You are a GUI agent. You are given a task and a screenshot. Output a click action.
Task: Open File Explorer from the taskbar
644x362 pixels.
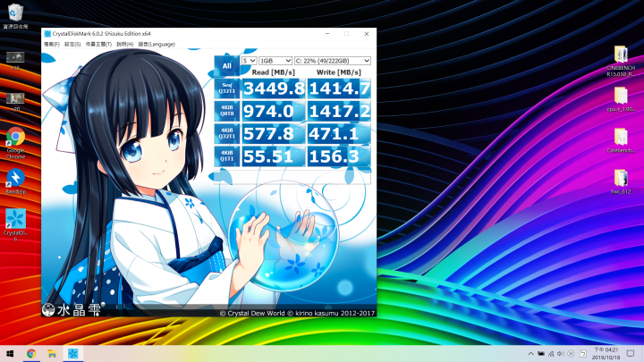[52, 353]
